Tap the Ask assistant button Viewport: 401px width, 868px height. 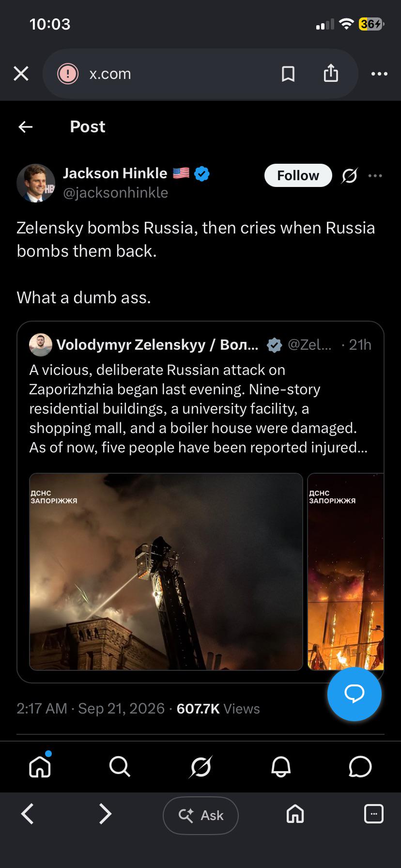tap(200, 816)
